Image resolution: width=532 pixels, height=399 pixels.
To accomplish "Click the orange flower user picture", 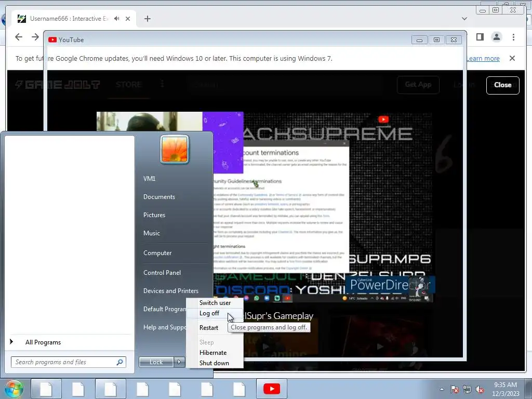I will point(175,149).
